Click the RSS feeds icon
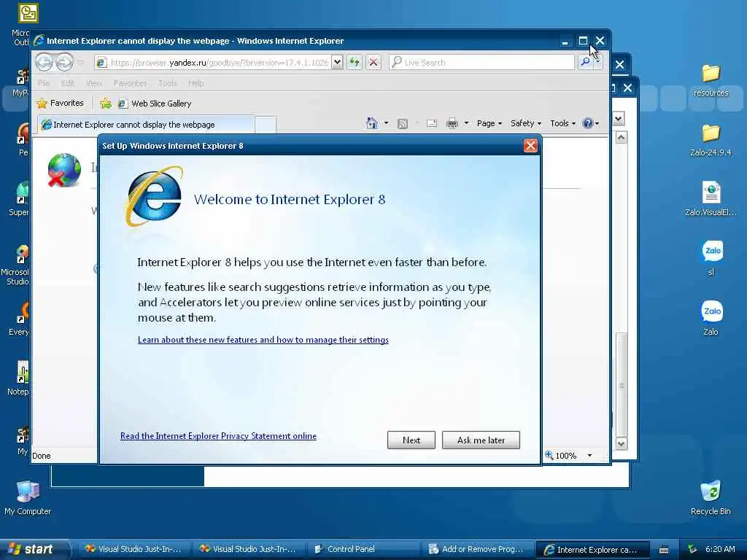This screenshot has height=560, width=747. click(x=403, y=124)
